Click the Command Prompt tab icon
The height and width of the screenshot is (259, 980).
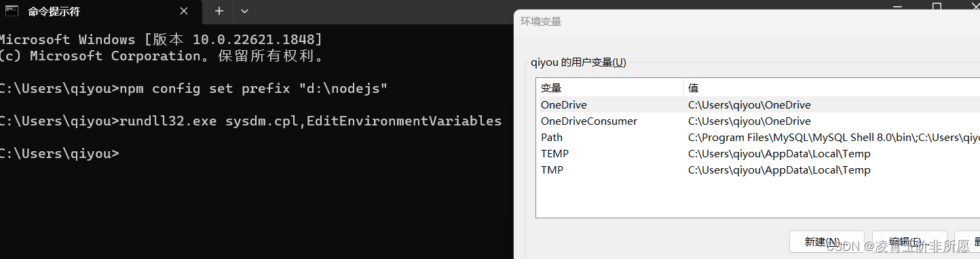[x=12, y=11]
